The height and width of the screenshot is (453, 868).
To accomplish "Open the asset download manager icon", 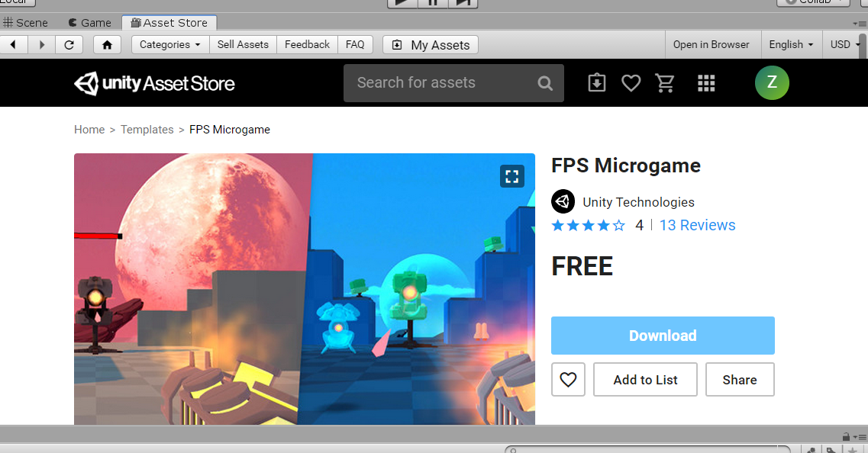I will click(596, 82).
